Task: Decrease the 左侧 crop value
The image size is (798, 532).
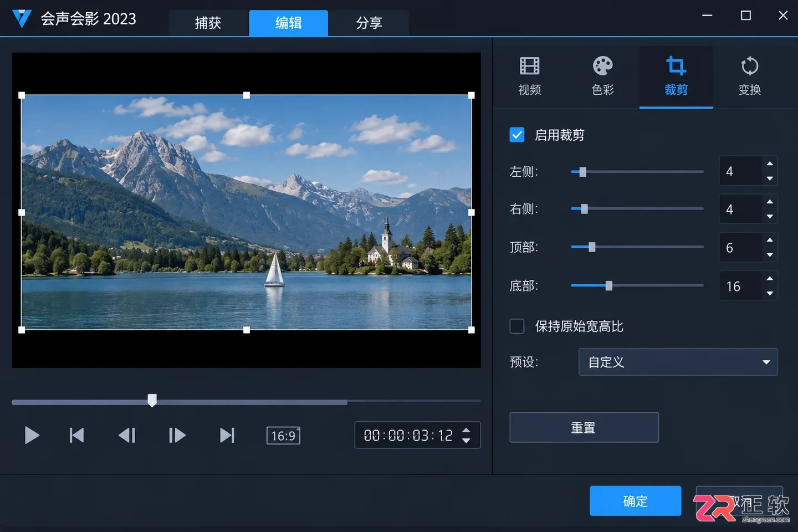Action: (770, 178)
